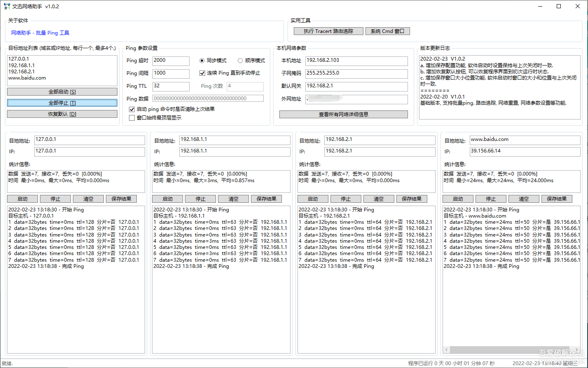Toggle 启动 ping 命令时是否清除上次结果
Viewport: 588px width, 368px height.
tap(132, 109)
